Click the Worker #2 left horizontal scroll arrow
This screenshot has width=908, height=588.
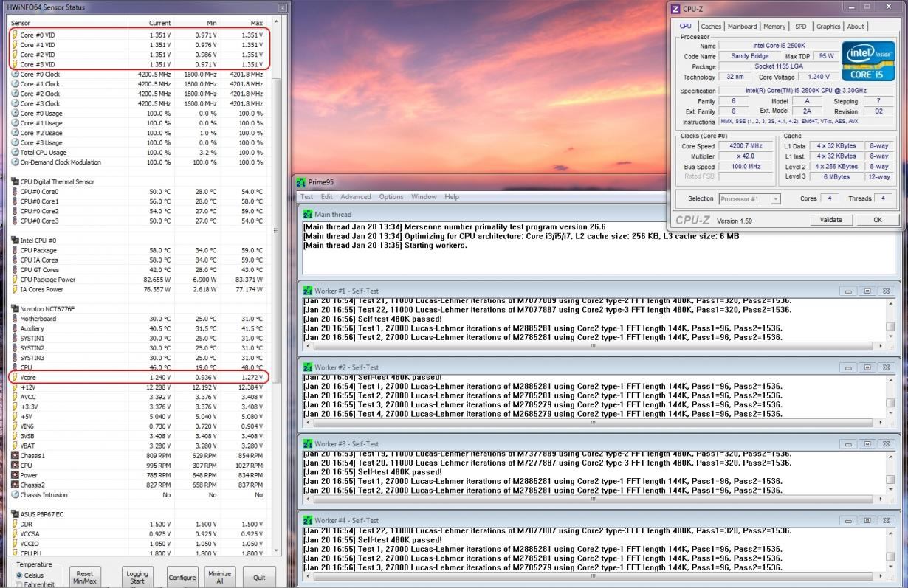[x=308, y=423]
